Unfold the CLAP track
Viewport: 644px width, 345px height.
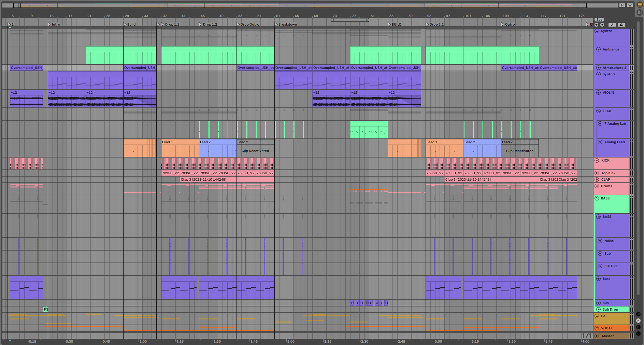pyautogui.click(x=597, y=180)
